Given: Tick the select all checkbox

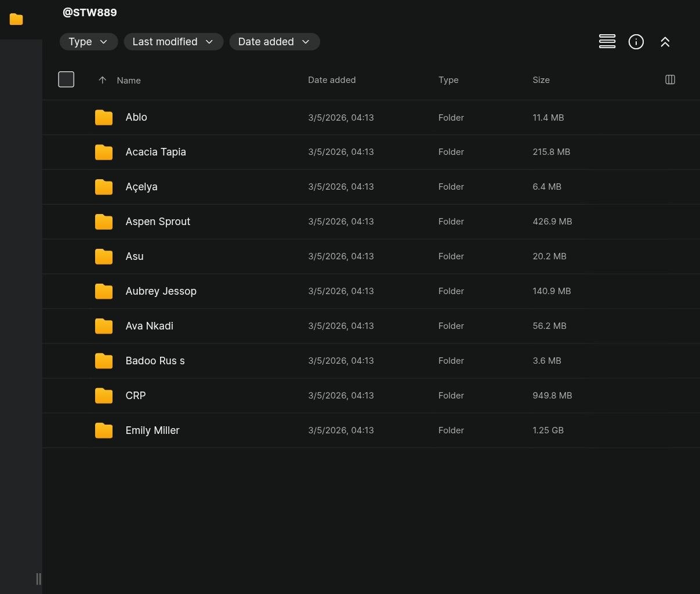Looking at the screenshot, I should pyautogui.click(x=66, y=79).
